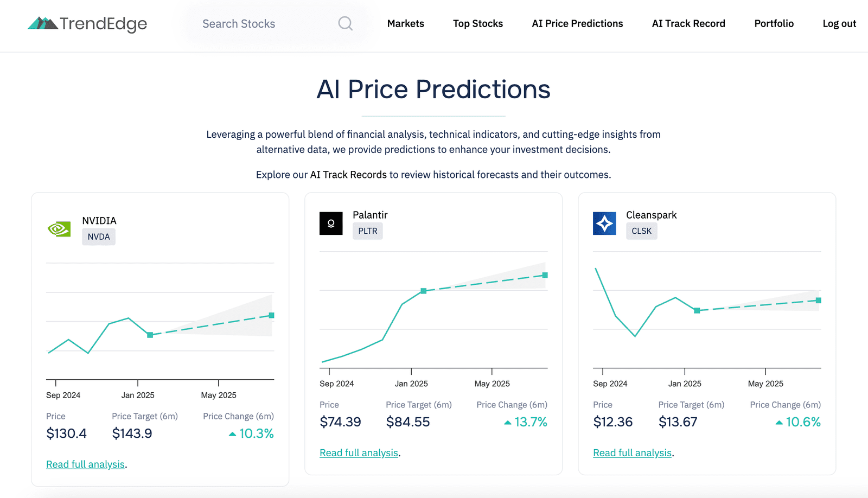This screenshot has height=498, width=868.
Task: Click the PLTR ticker badge
Action: click(367, 231)
